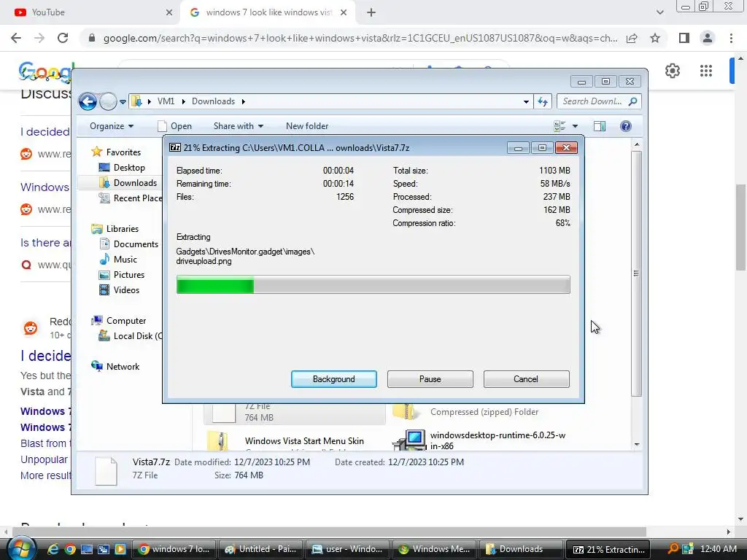Reload the Google page
Image resolution: width=747 pixels, height=560 pixels.
click(63, 38)
